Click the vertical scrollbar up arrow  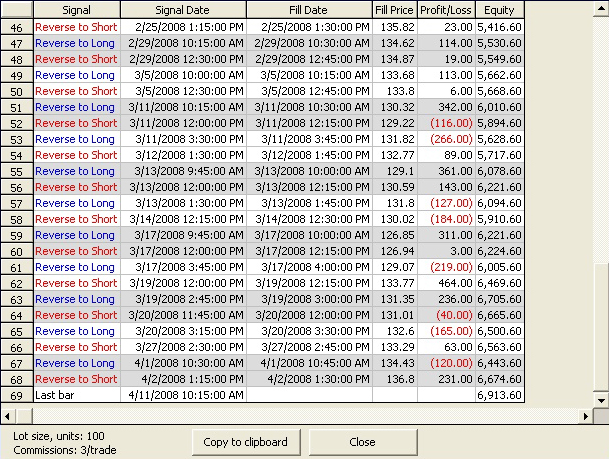tap(601, 9)
